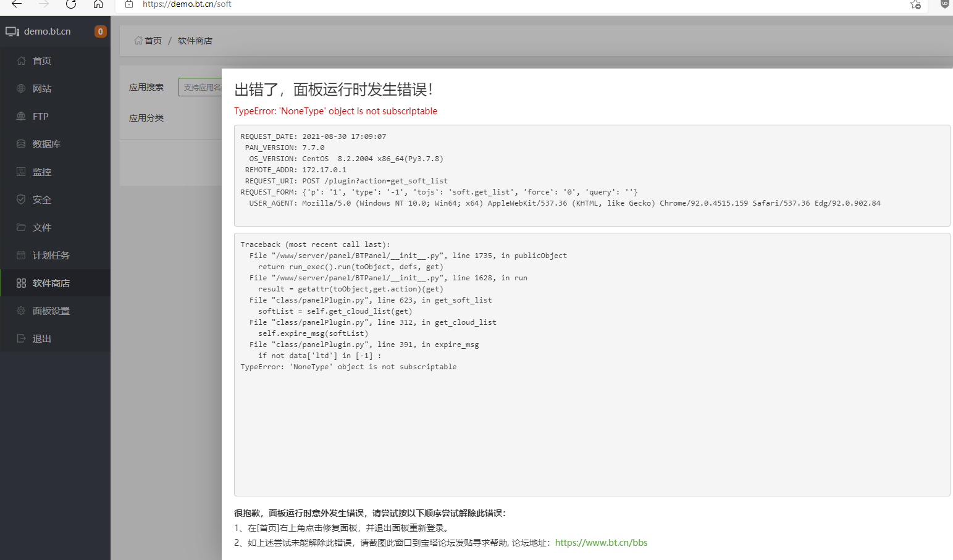Click the 软件商店 breadcrumb text
Image resolution: width=953 pixels, height=560 pixels.
(195, 41)
